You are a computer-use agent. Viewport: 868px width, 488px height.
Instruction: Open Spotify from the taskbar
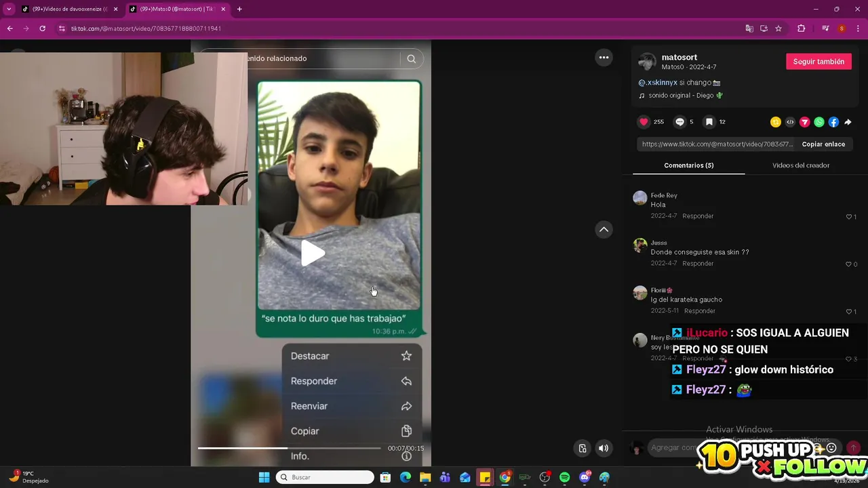pos(564,477)
